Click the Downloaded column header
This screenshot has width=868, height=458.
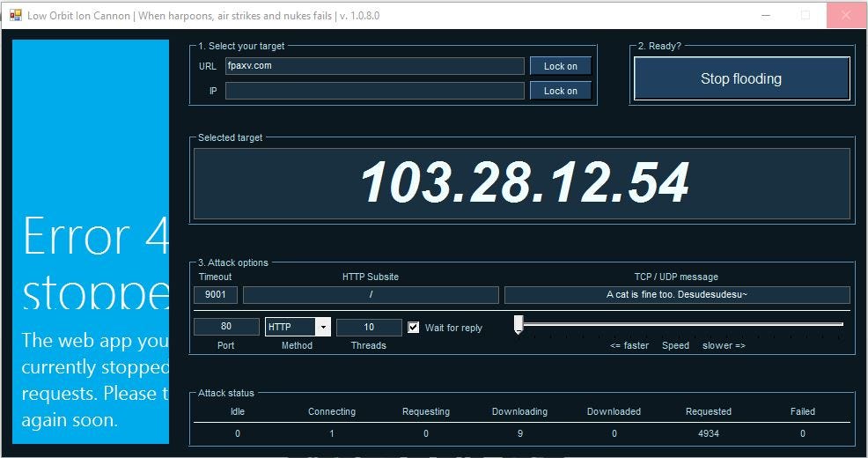614,411
